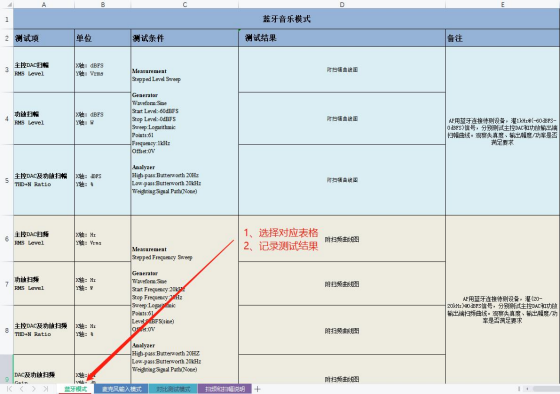Switch to the teal third sheet tab
This screenshot has height=394, width=560.
[x=173, y=389]
